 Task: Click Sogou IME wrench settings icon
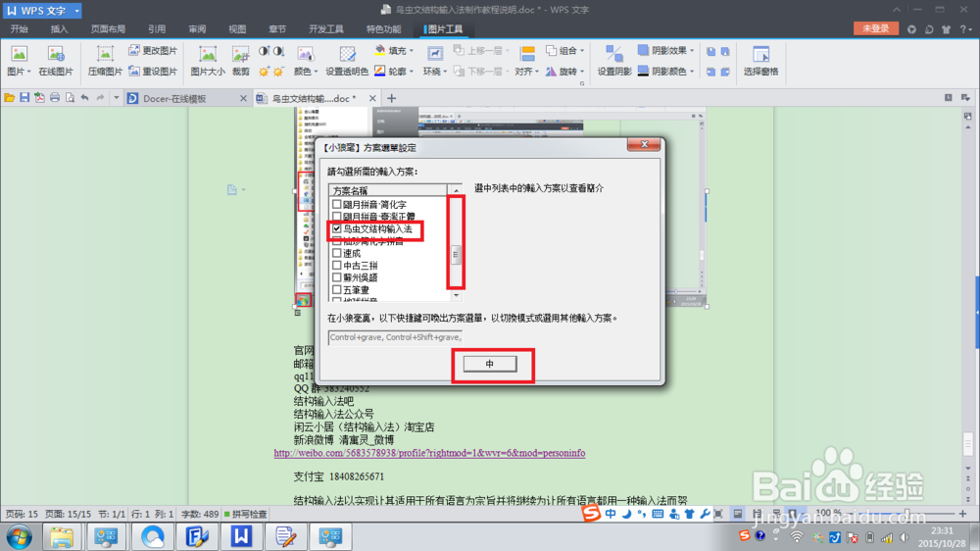click(705, 514)
